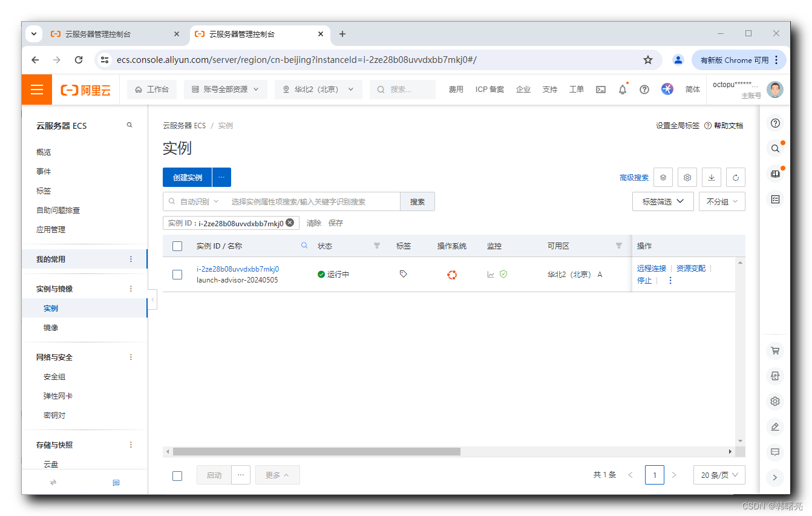Open 镜像 in the left sidebar

(51, 328)
